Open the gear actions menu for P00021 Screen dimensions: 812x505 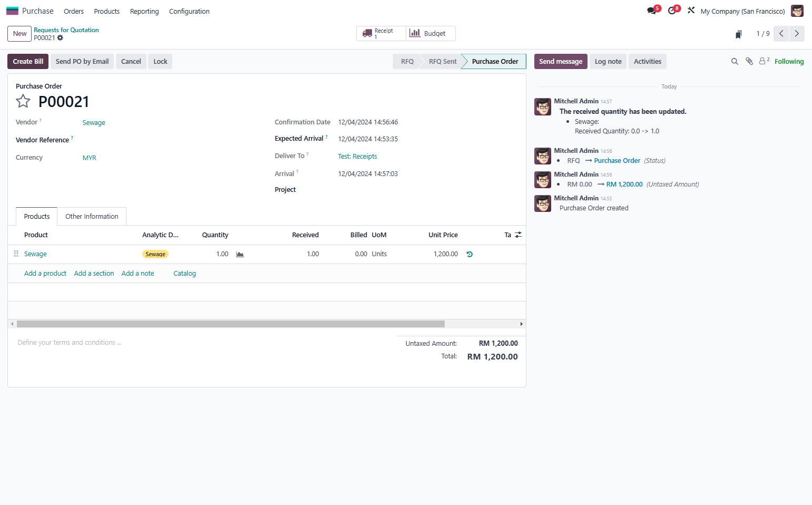[x=60, y=38]
